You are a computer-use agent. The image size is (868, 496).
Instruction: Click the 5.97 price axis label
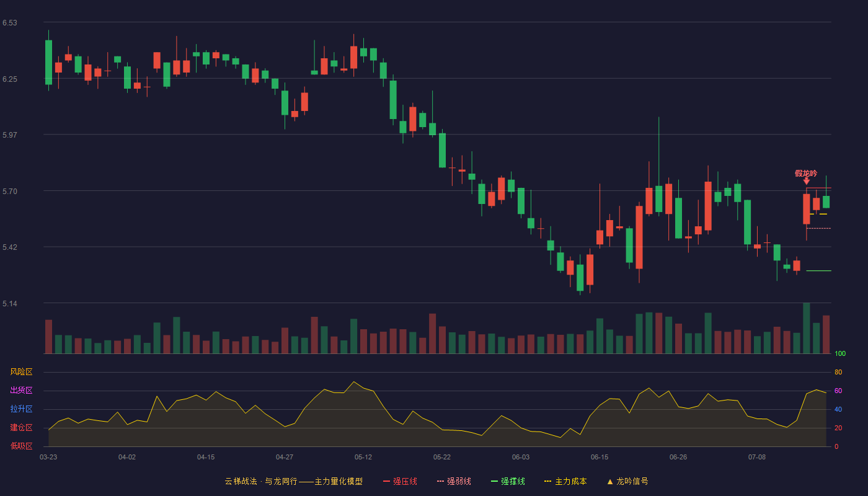10,135
